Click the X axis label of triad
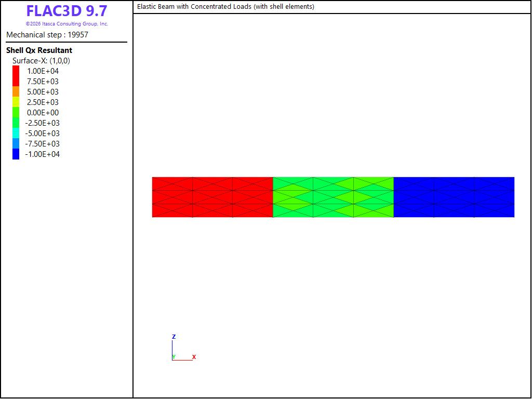The width and height of the screenshot is (532, 399). pyautogui.click(x=194, y=357)
